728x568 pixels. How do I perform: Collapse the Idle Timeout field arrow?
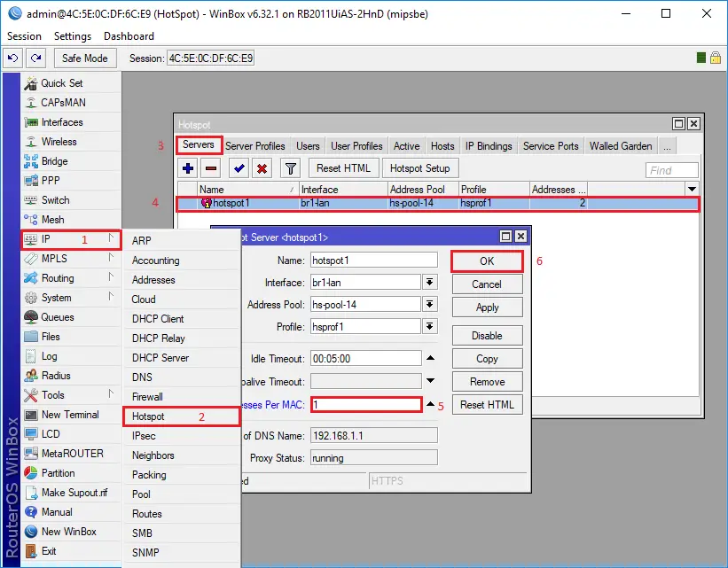pyautogui.click(x=430, y=359)
